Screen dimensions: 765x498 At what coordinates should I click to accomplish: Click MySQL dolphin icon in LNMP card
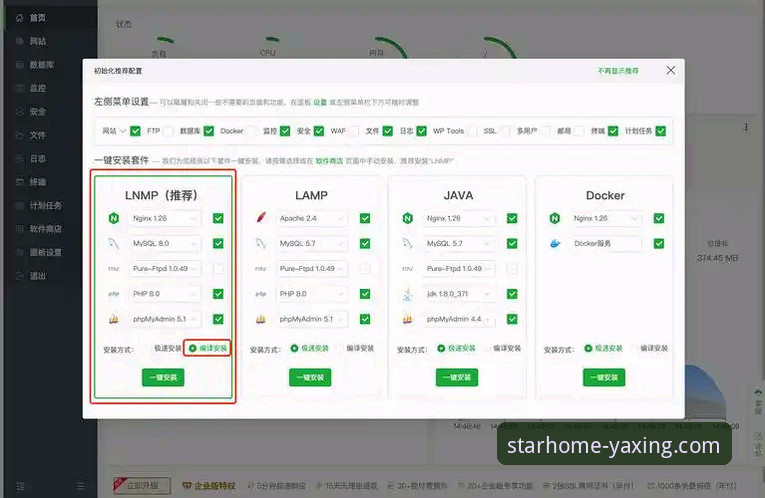click(114, 243)
